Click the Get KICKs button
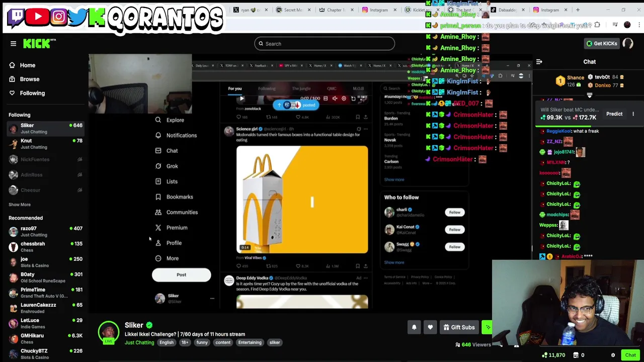The image size is (644, 362). pyautogui.click(x=601, y=44)
